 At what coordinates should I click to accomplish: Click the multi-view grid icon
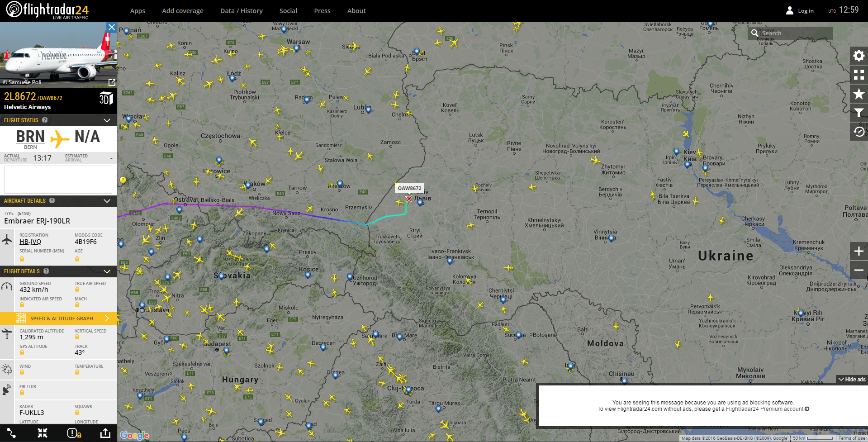tap(859, 75)
